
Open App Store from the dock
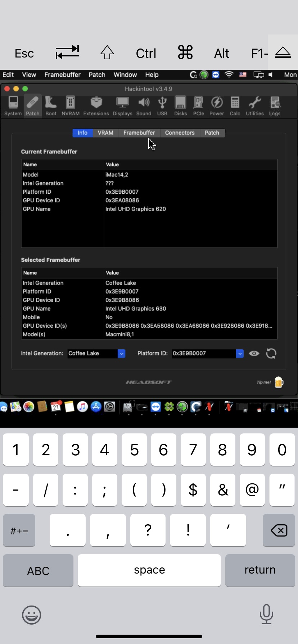pyautogui.click(x=96, y=407)
